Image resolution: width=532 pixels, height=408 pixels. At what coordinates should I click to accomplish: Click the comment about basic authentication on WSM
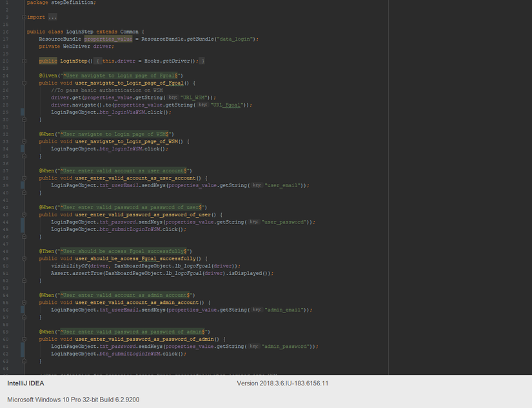(x=107, y=90)
